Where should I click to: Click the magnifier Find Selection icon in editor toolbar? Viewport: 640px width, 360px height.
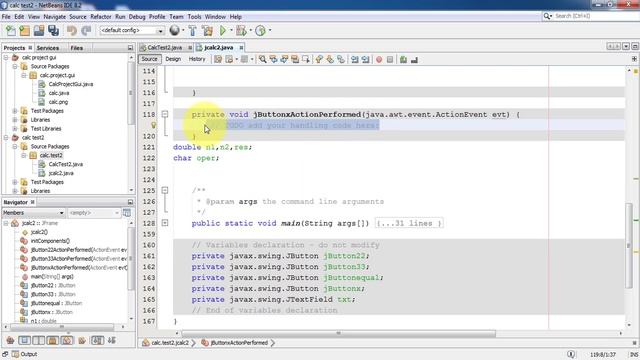[x=263, y=60]
